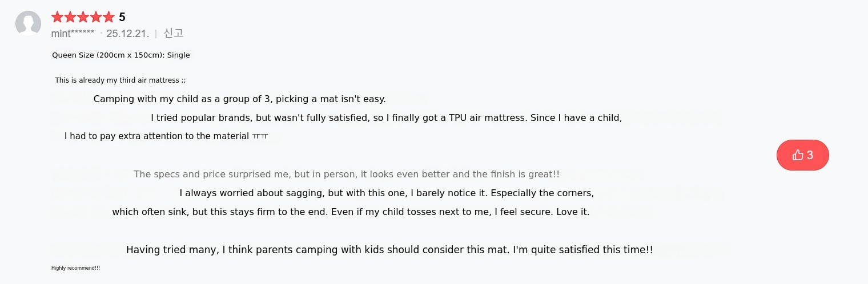868x284 pixels.
Task: Select the third star in the rating
Action: [x=83, y=17]
